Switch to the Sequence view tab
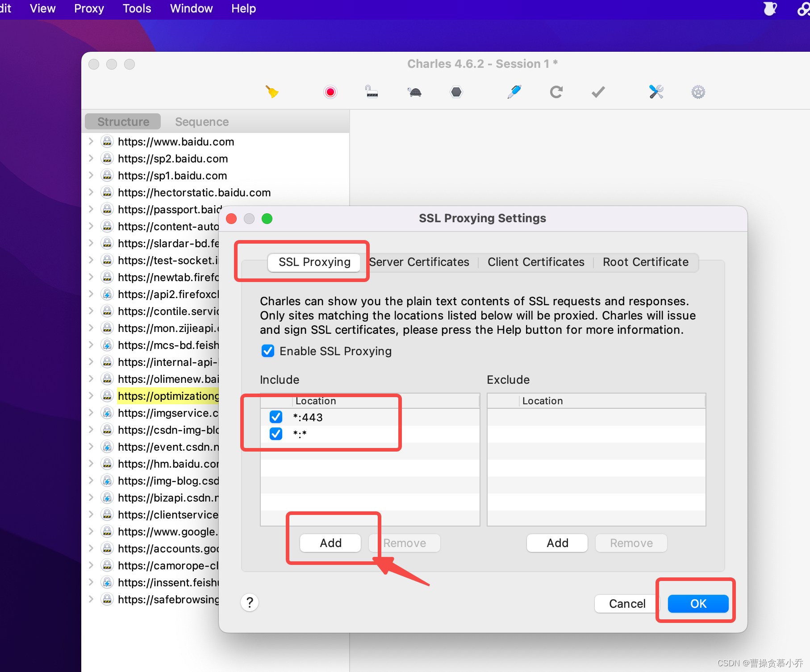 (202, 122)
